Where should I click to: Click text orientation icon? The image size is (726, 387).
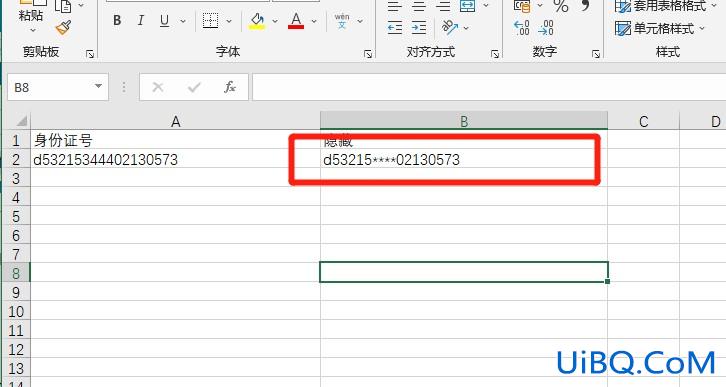450,28
